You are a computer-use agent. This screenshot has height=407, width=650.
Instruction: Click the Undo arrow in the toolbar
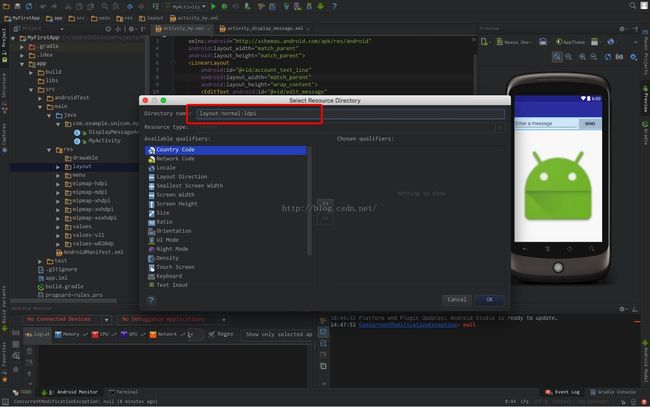tap(43, 6)
